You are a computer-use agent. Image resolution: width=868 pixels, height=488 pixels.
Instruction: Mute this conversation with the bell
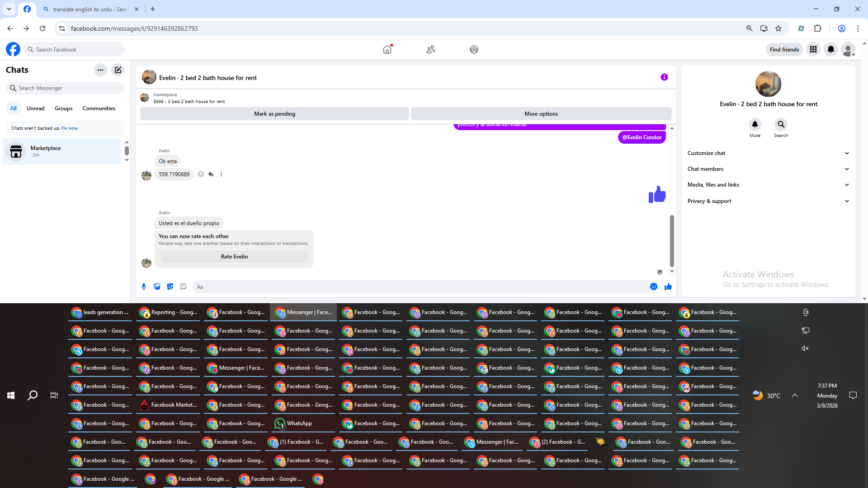pyautogui.click(x=755, y=124)
